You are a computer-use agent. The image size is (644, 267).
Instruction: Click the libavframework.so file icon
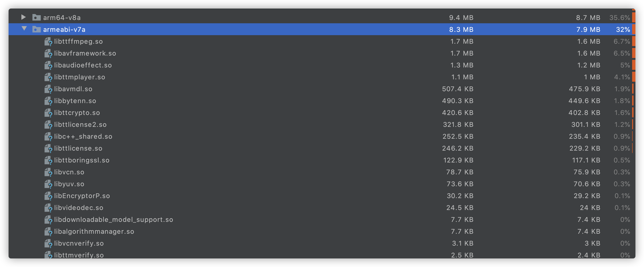[48, 53]
